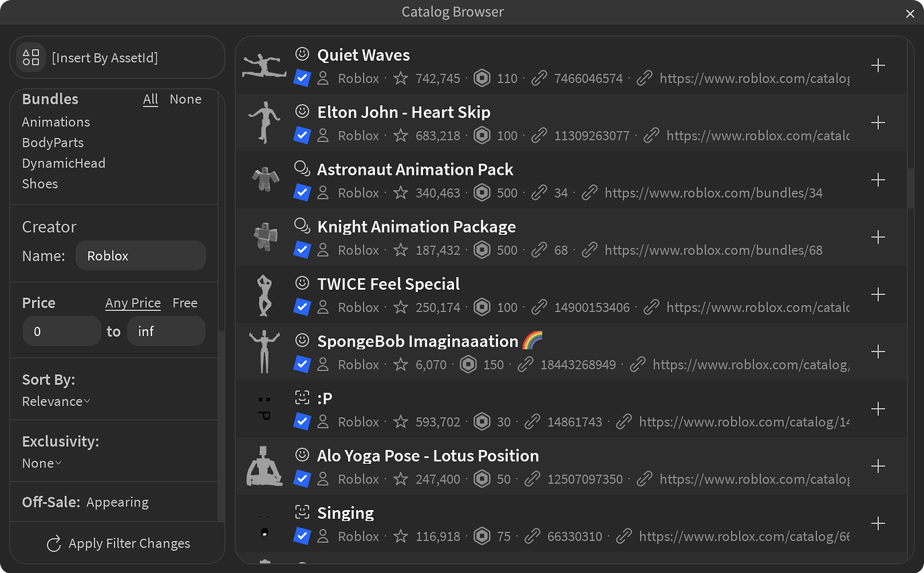Open the Sort By Relevance dropdown
Viewport: 924px width, 573px height.
pos(56,402)
